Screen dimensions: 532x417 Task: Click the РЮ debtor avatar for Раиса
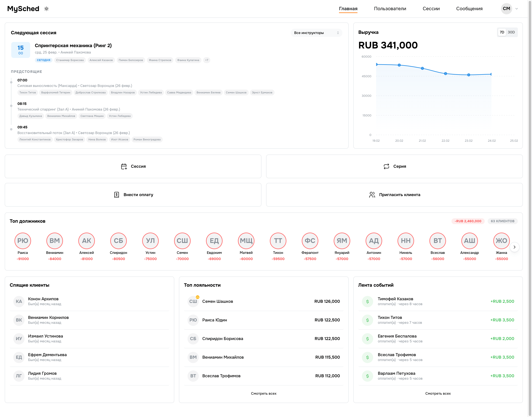coord(23,241)
